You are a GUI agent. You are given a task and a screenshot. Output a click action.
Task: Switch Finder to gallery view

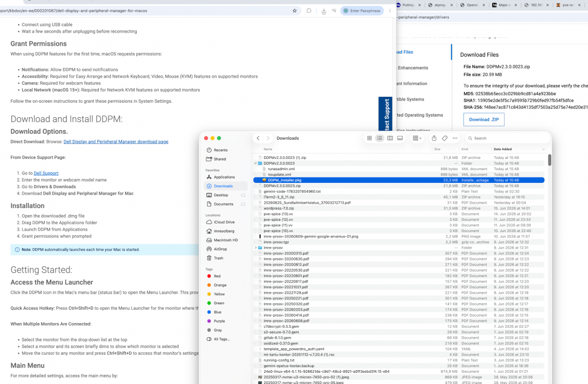coord(400,138)
